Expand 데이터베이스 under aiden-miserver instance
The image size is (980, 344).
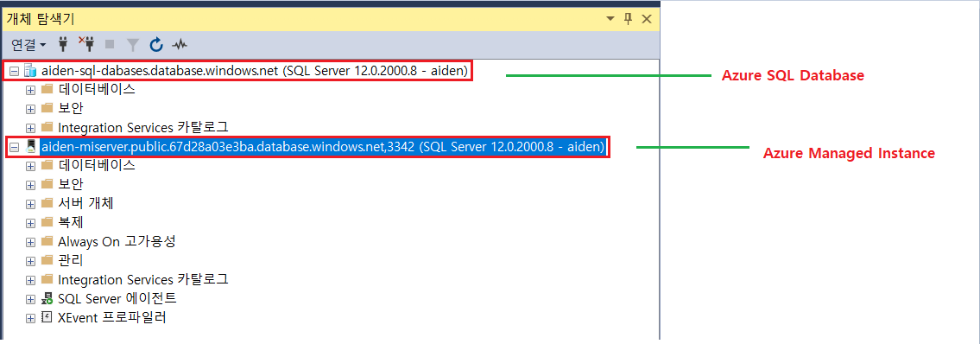(30, 166)
